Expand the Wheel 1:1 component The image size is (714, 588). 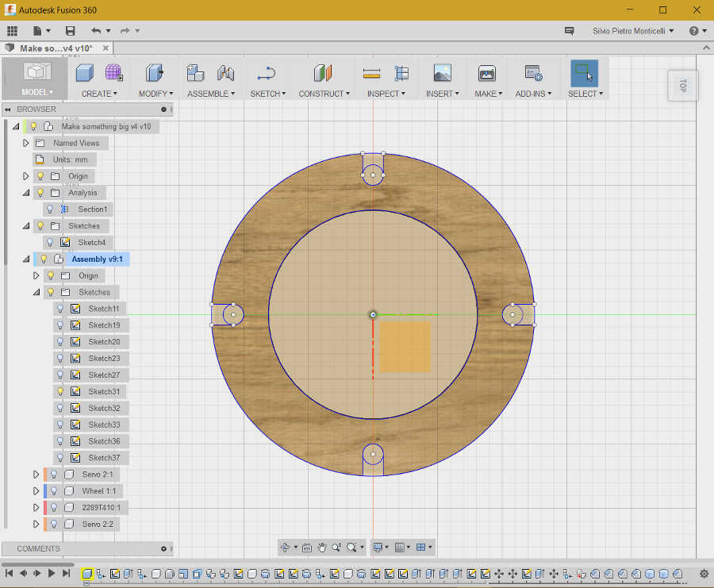click(x=36, y=491)
